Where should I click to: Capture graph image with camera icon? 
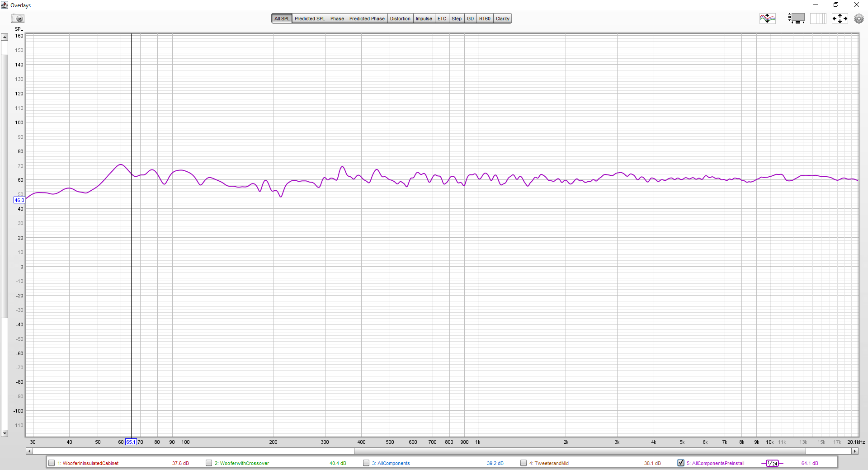pos(18,19)
